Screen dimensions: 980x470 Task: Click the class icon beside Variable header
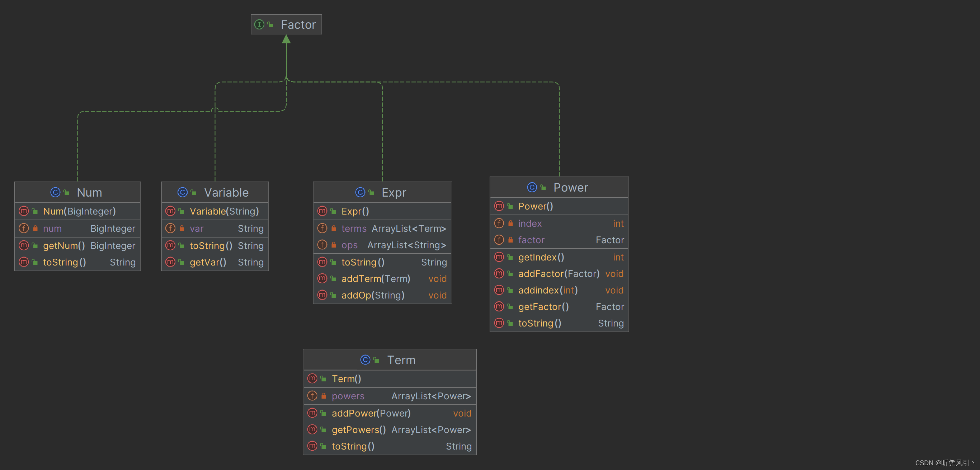(x=183, y=193)
